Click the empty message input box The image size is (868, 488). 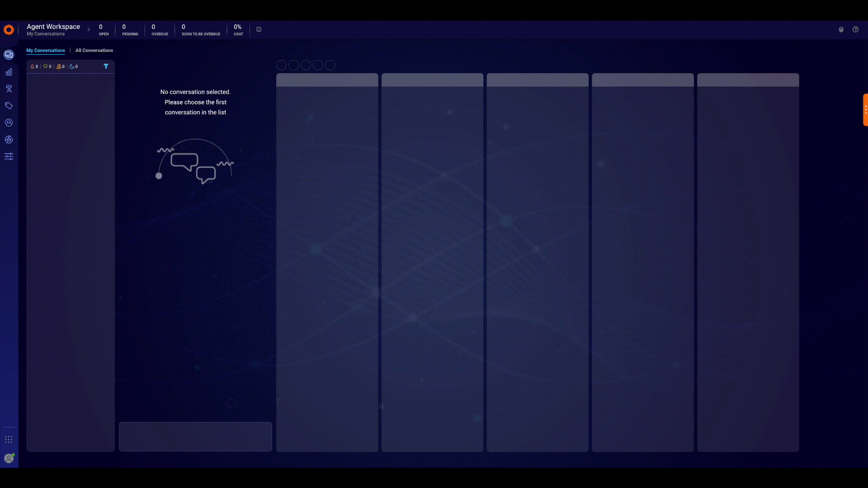click(x=195, y=436)
